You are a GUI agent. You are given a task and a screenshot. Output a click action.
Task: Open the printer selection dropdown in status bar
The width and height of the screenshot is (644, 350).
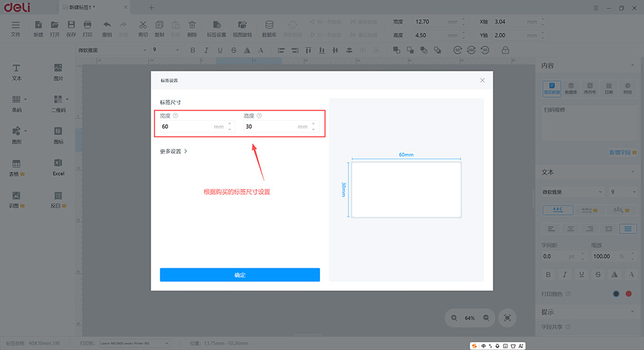(134, 344)
